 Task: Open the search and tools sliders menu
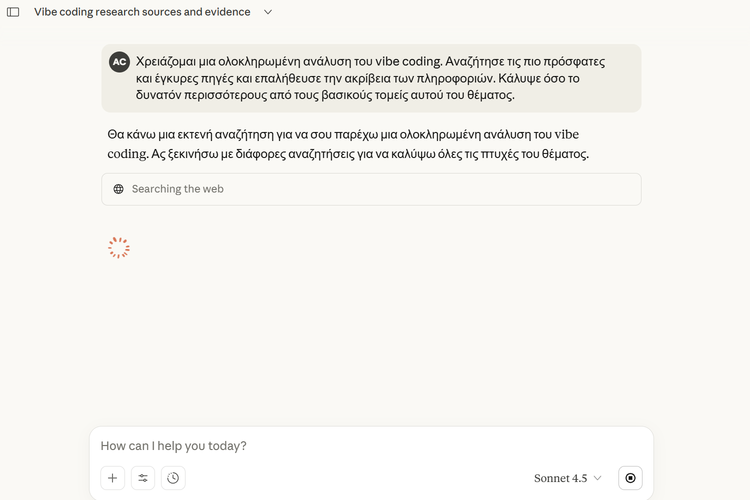[143, 478]
